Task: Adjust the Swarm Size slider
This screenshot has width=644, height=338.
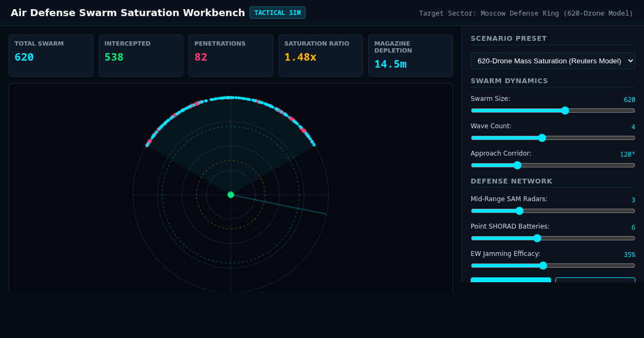Action: [x=553, y=111]
